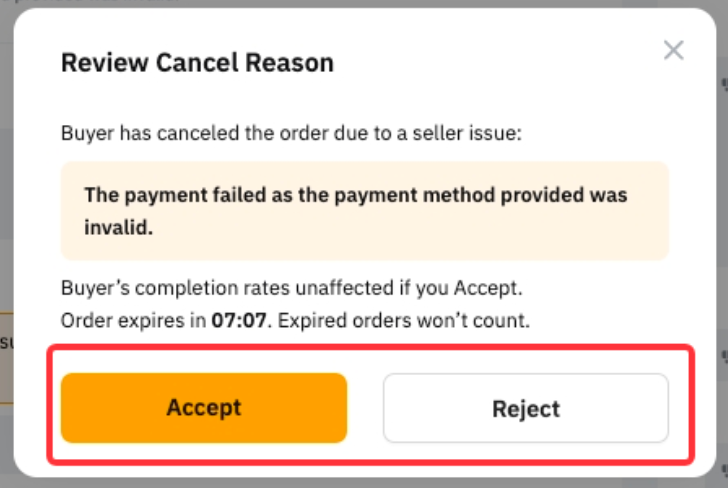Click the empty gap between Accept and Reject
The image size is (728, 488).
pyautogui.click(x=365, y=408)
